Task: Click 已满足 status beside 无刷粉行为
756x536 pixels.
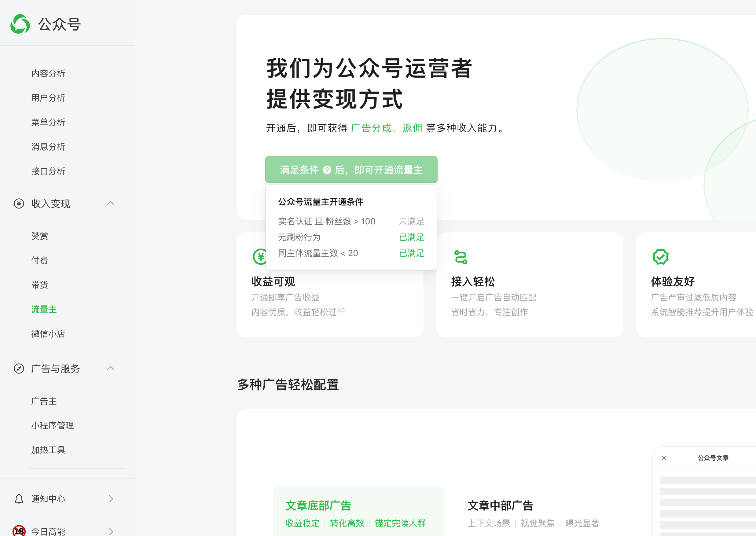Action: point(411,237)
